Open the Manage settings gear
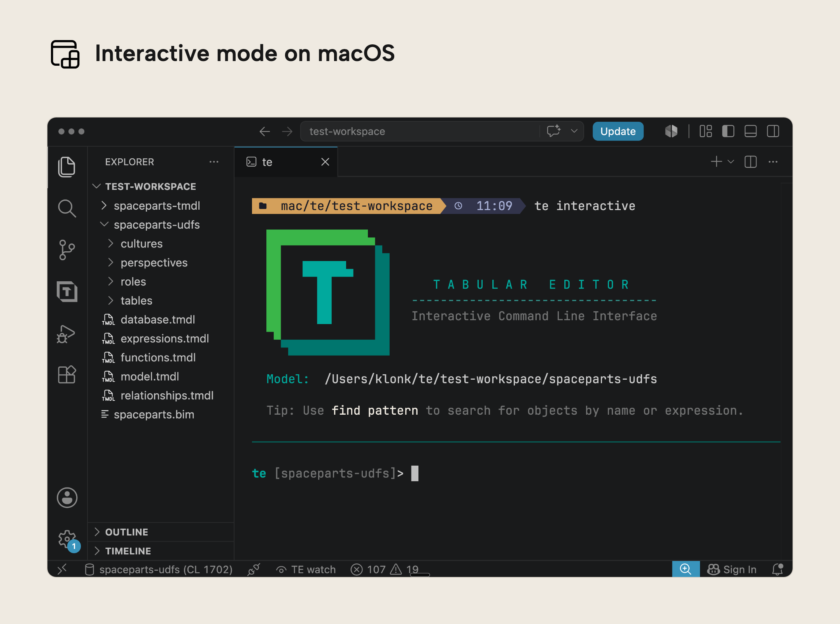 tap(67, 539)
